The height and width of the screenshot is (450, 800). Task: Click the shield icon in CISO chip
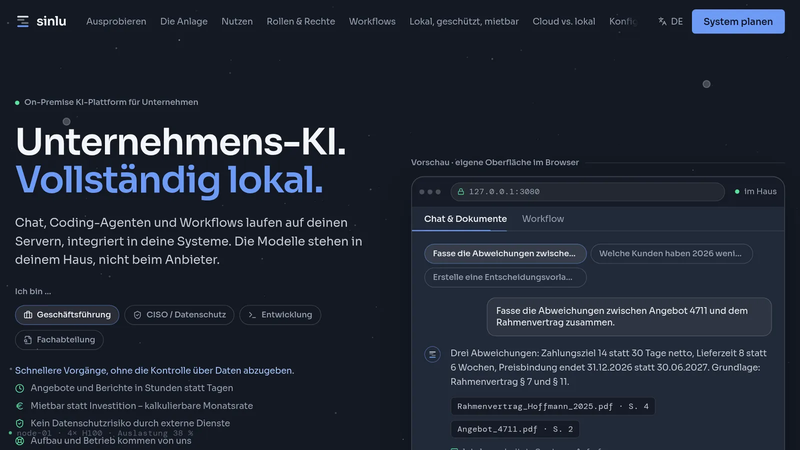coord(137,315)
